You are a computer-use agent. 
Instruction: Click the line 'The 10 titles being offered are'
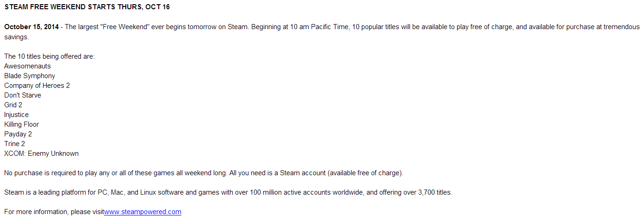click(x=49, y=56)
